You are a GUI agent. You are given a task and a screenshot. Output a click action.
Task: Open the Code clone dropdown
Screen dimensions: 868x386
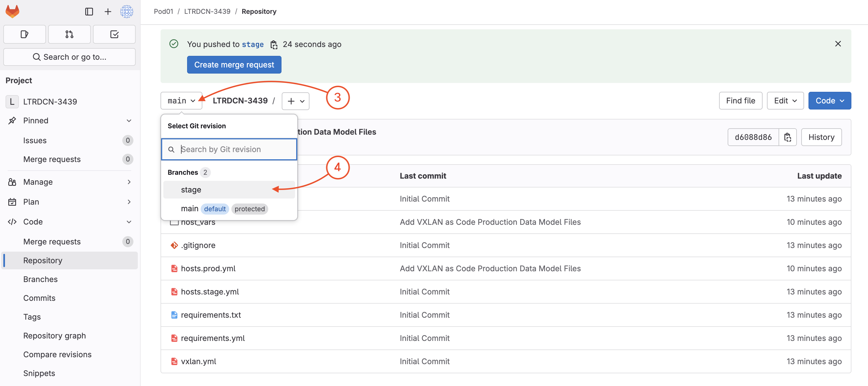pyautogui.click(x=829, y=101)
